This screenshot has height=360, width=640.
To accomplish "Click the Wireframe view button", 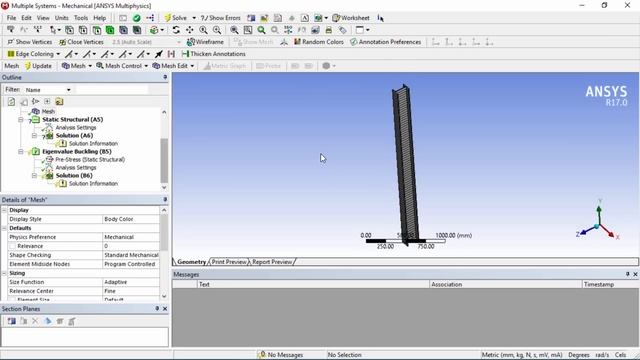I will [x=205, y=42].
